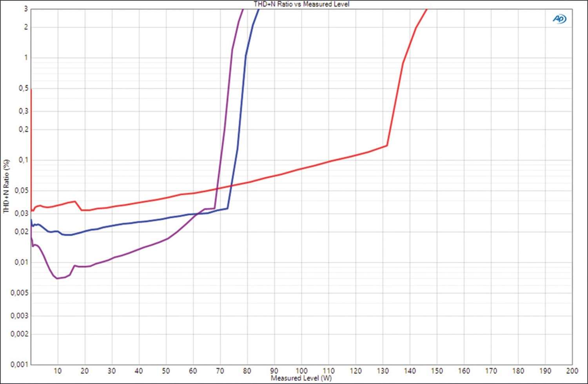Click the x-axis value 60
Screen dimensions: 588x384
[193, 371]
